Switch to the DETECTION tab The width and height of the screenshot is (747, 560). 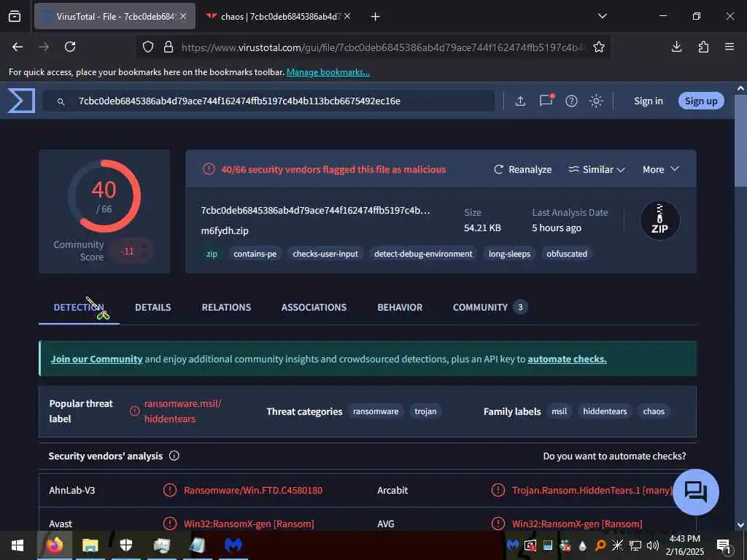click(x=79, y=308)
